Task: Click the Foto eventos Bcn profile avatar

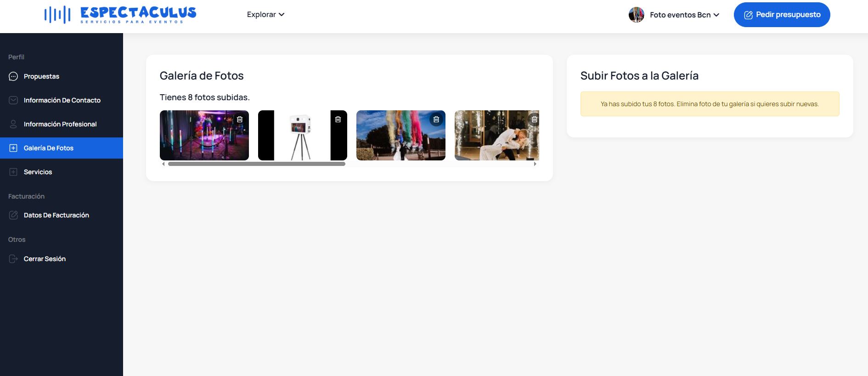Action: pos(636,15)
